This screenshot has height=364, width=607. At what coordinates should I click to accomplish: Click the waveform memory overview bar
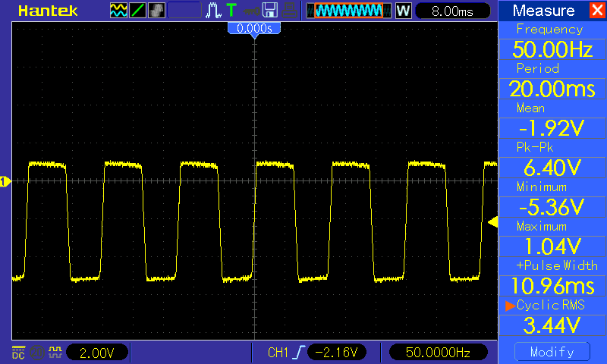click(349, 11)
